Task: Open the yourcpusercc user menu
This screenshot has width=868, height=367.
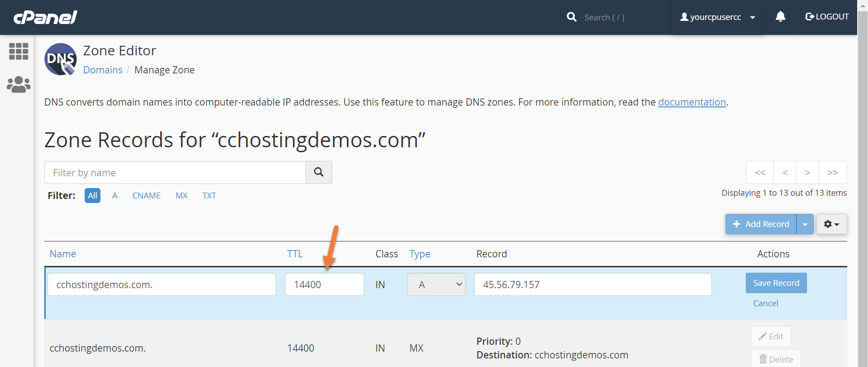Action: point(717,17)
